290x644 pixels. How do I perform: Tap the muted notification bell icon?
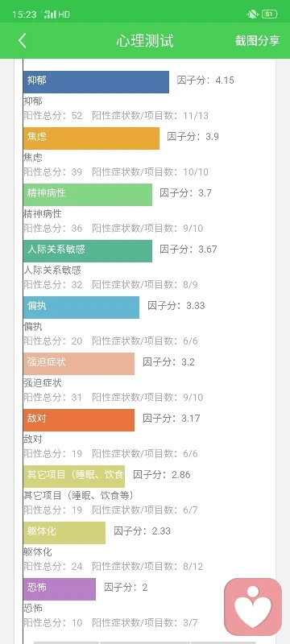coord(252,14)
